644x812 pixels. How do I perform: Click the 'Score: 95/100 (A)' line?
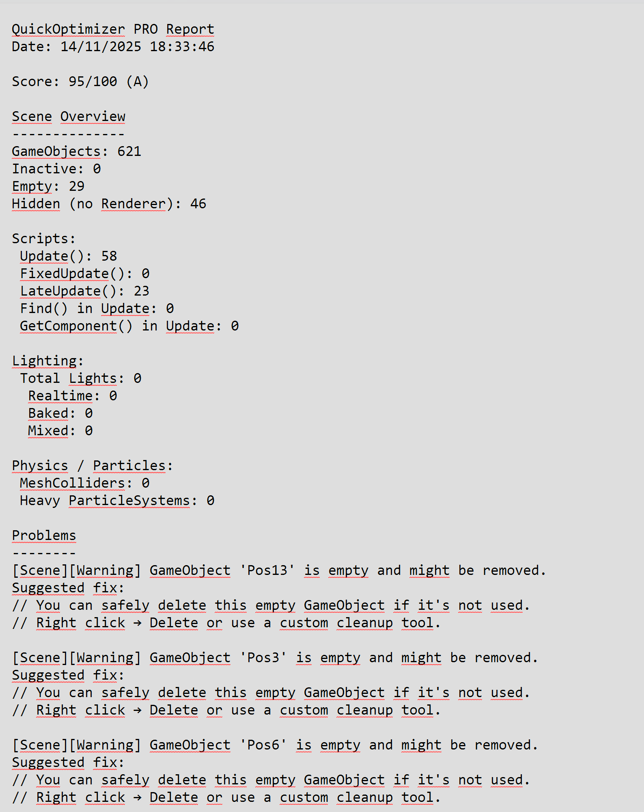point(80,82)
